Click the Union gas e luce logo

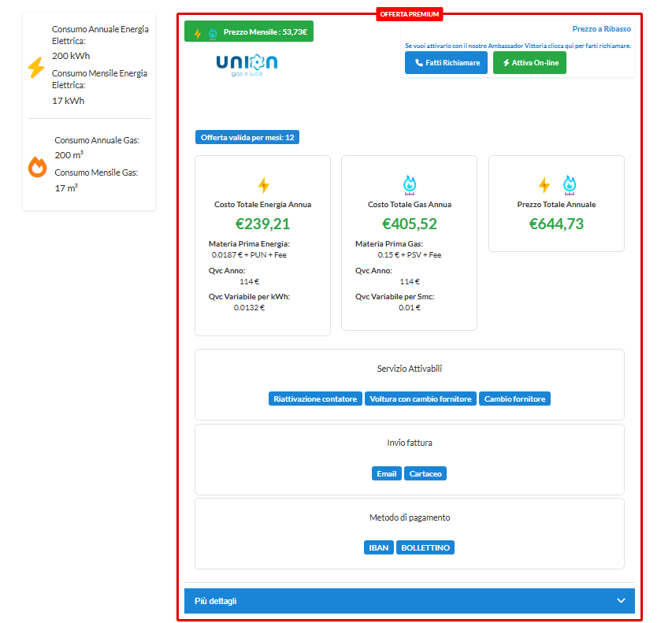[x=247, y=65]
